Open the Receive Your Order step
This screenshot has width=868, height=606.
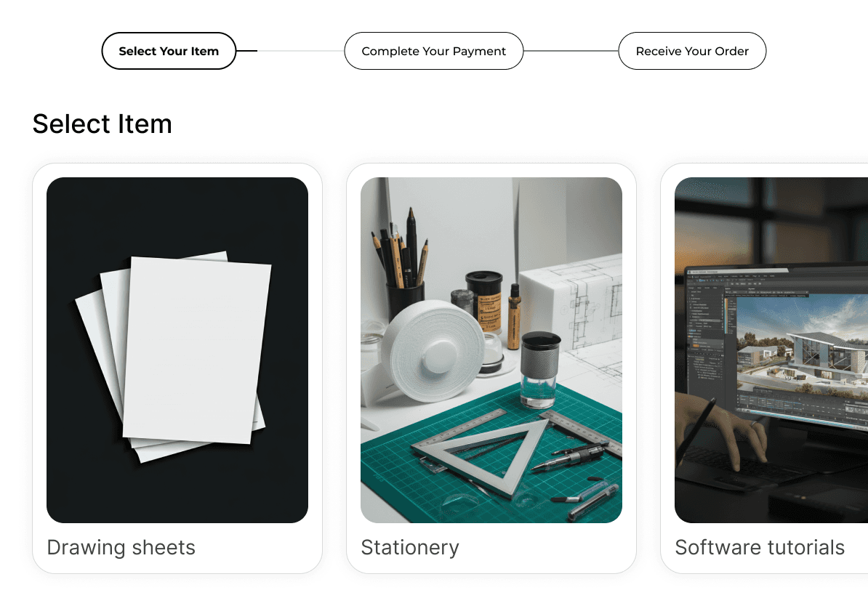click(x=692, y=51)
